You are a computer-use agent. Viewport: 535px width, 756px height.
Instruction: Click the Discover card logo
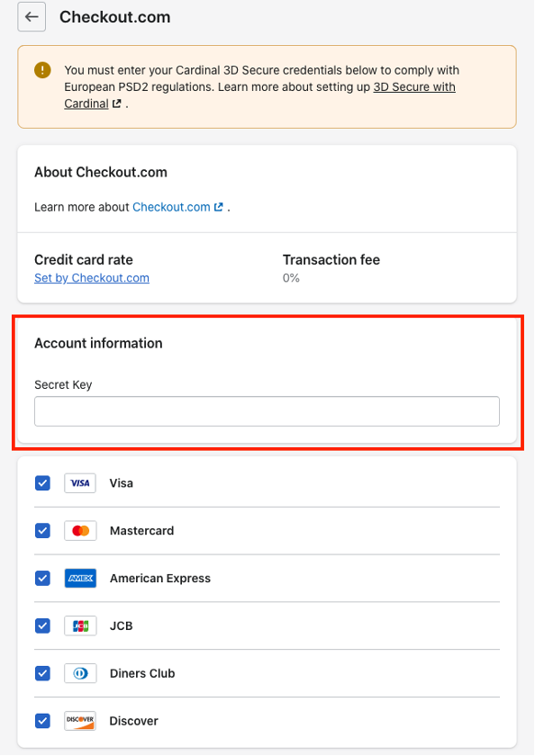(x=80, y=721)
